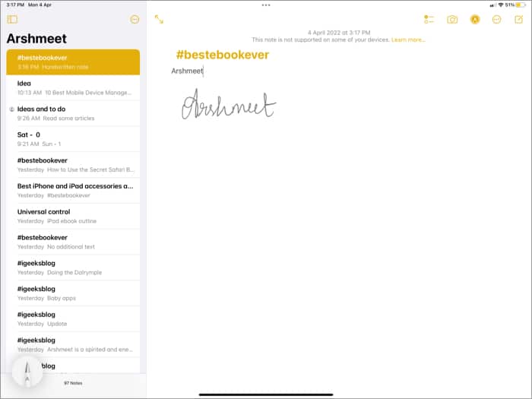The image size is (532, 399).
Task: Click the note date 4 April 2022 text
Action: (x=339, y=33)
